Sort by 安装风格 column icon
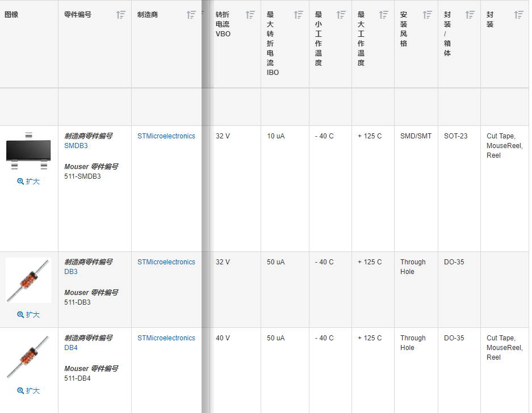This screenshot has width=532, height=413. 428,15
